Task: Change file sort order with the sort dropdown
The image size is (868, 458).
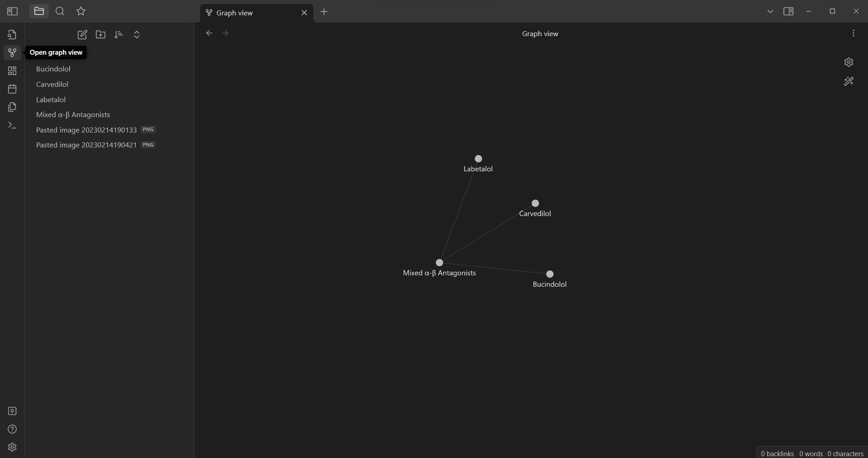Action: pyautogui.click(x=118, y=34)
